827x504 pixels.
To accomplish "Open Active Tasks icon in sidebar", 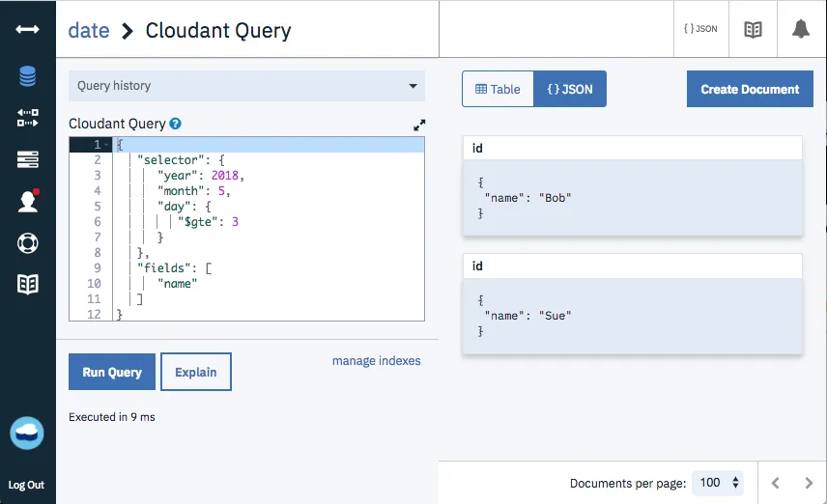I will tap(27, 158).
